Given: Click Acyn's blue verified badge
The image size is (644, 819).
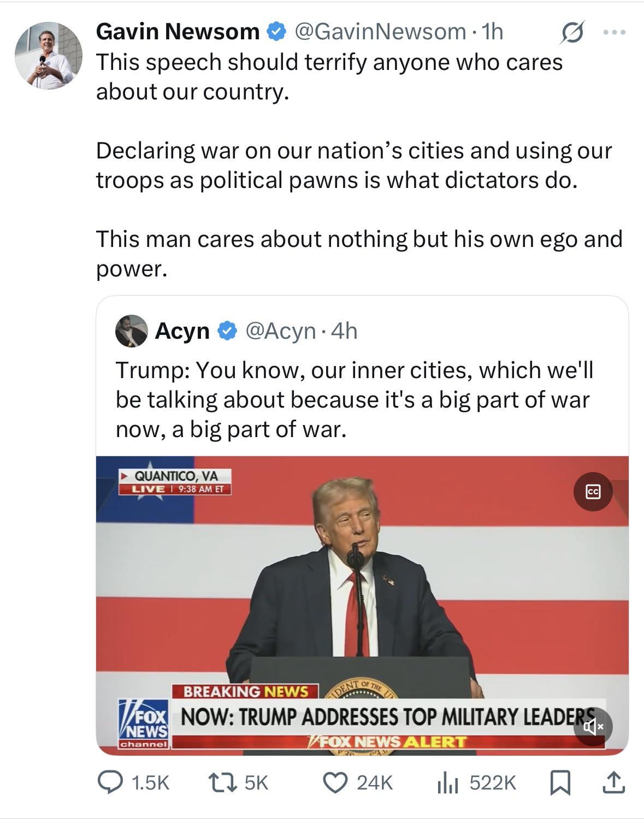Looking at the screenshot, I should [x=227, y=331].
